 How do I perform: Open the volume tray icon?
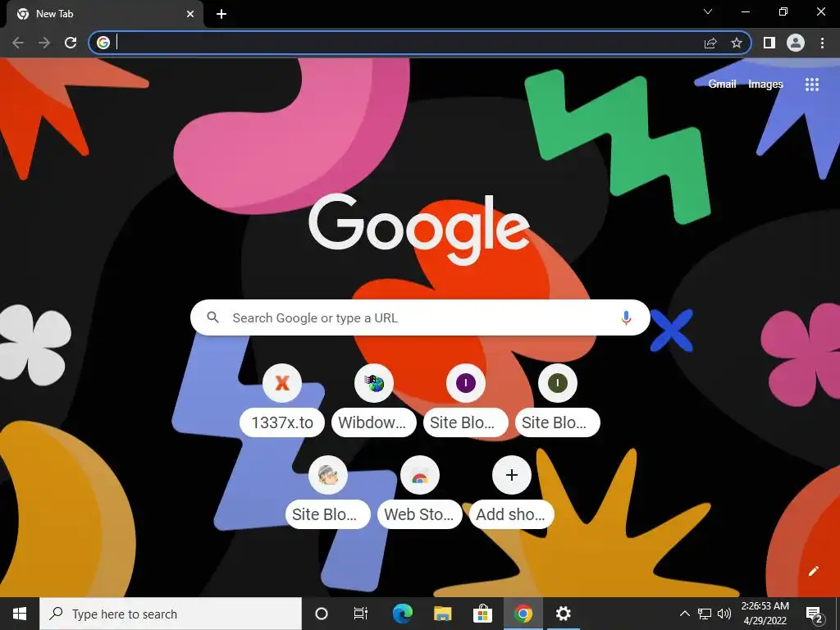724,614
